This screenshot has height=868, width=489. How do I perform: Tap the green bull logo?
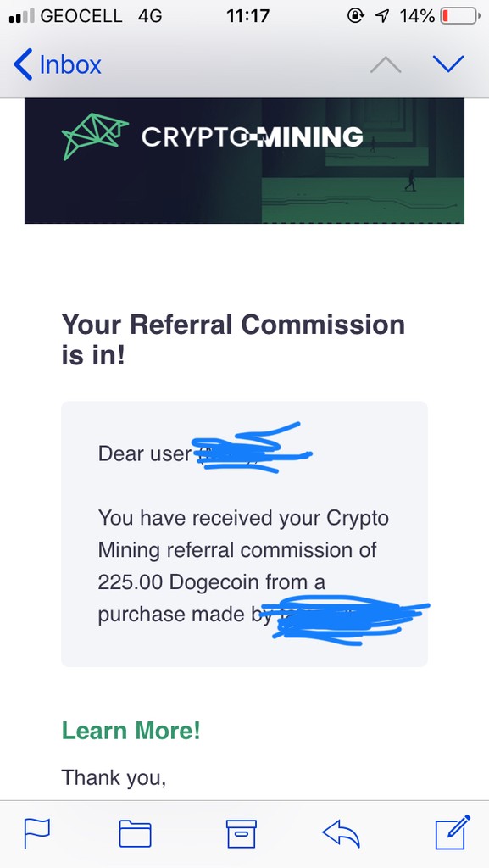tap(95, 136)
